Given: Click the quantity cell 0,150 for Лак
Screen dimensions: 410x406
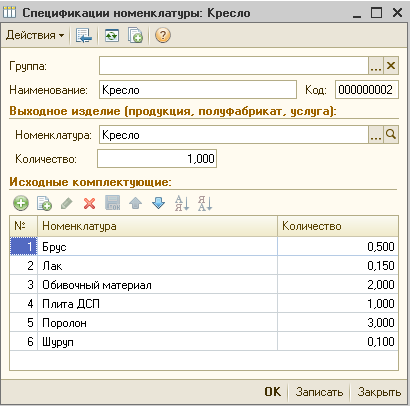Looking at the screenshot, I should click(338, 265).
